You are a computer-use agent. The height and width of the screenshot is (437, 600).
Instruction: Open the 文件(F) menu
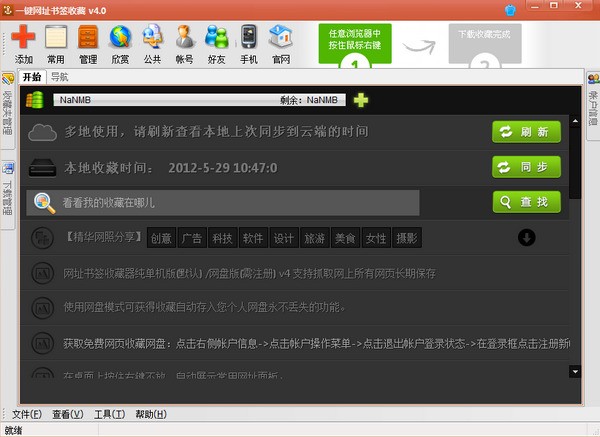pos(27,414)
